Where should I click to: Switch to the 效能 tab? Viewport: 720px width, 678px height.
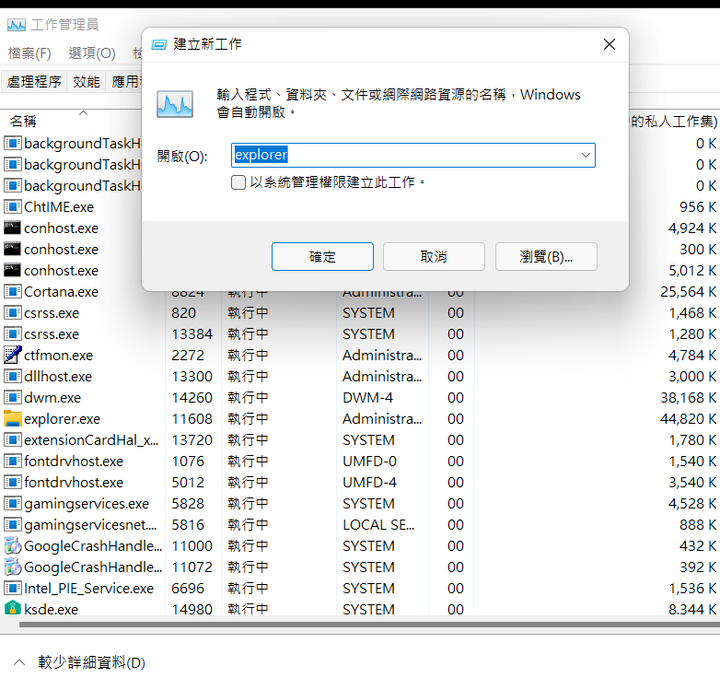[86, 82]
